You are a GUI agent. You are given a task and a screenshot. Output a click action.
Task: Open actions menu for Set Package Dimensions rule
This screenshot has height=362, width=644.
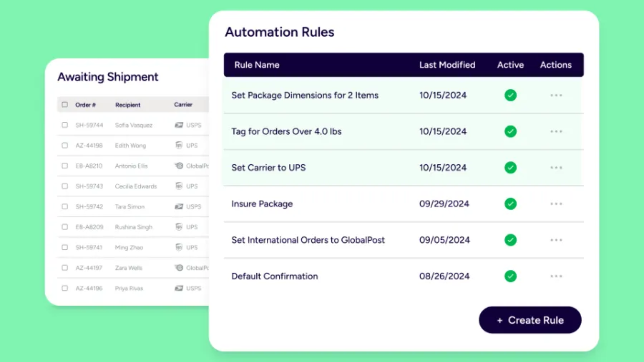[556, 96]
